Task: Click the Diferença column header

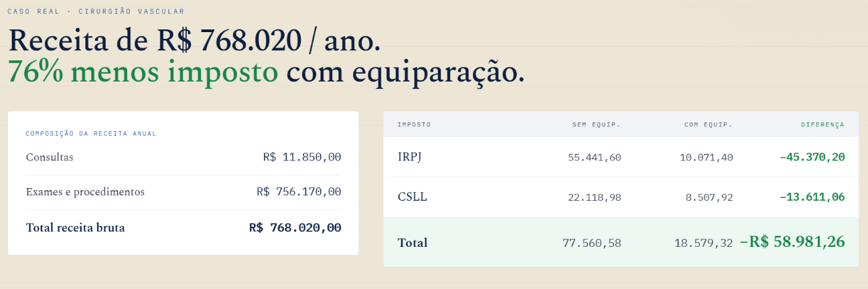Action: [x=822, y=124]
